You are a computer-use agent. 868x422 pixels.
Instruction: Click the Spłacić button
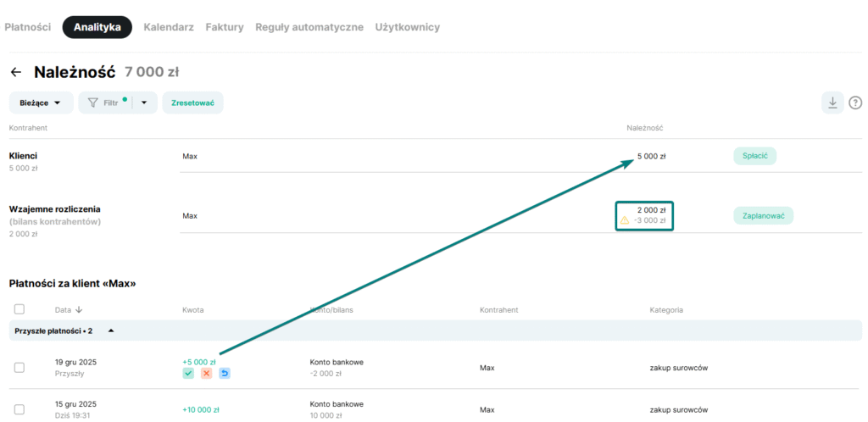coord(755,156)
